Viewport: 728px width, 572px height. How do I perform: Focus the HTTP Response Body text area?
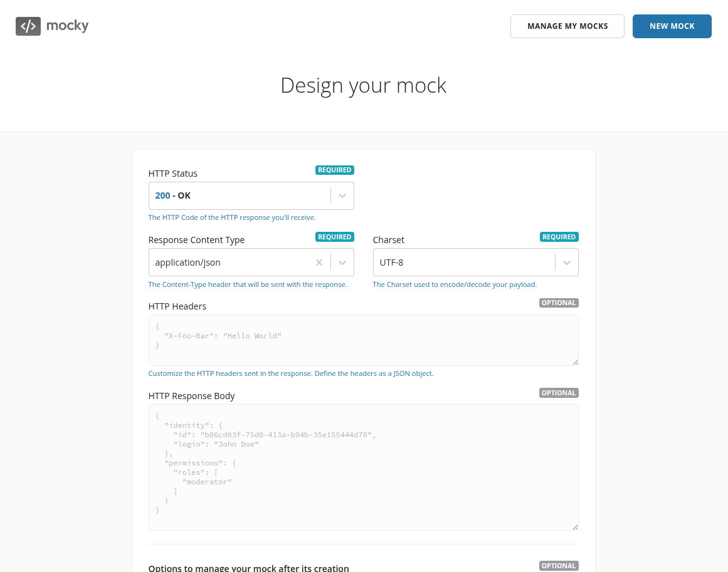tap(363, 467)
